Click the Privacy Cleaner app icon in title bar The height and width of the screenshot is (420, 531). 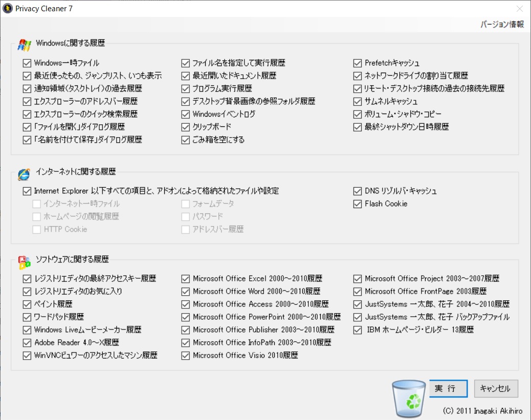[8, 9]
